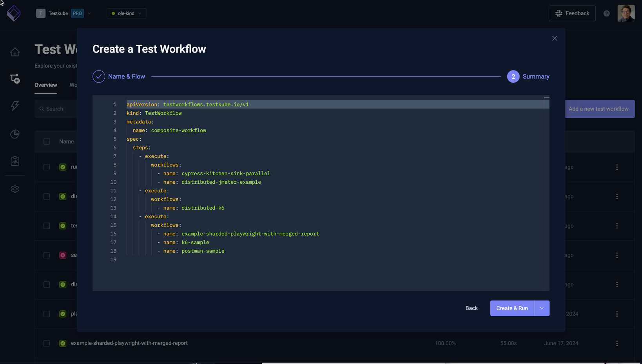642x364 pixels.
Task: Click the Back button in the dialog
Action: pos(471,308)
